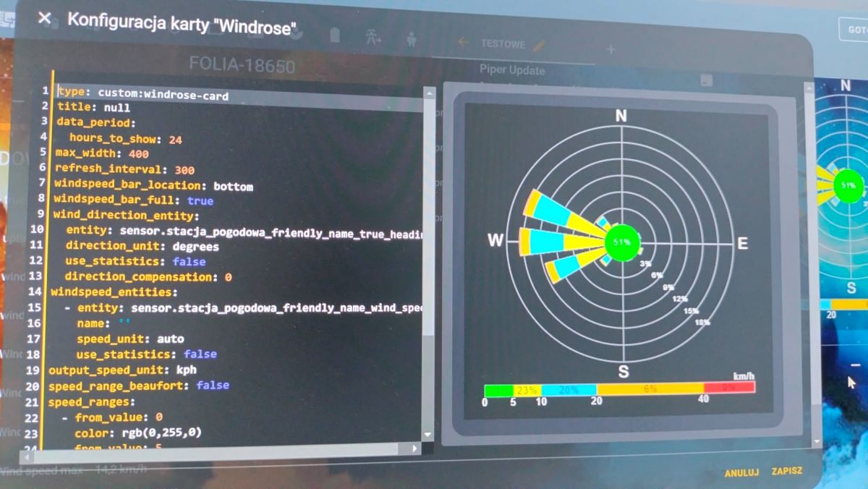The image size is (868, 489).
Task: Click line 1 'type: custom:windrose-card'
Action: pyautogui.click(x=142, y=94)
